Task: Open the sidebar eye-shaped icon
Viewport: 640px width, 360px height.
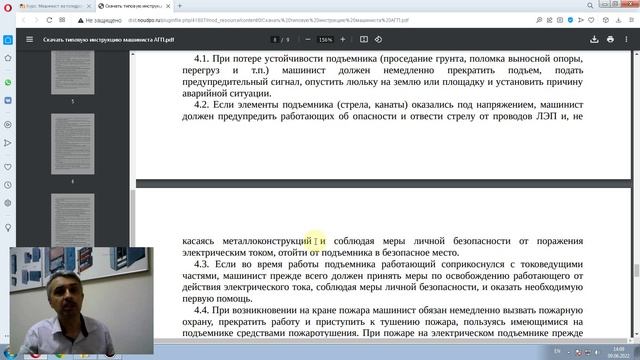Action: coord(8,125)
